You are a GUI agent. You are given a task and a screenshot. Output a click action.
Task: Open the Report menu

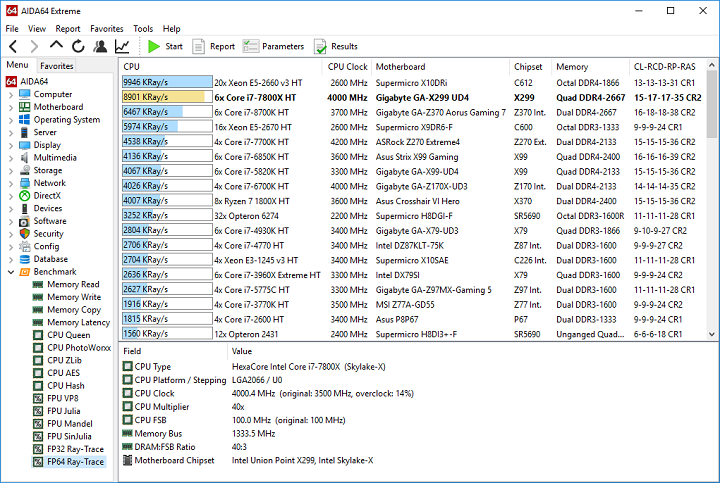68,28
